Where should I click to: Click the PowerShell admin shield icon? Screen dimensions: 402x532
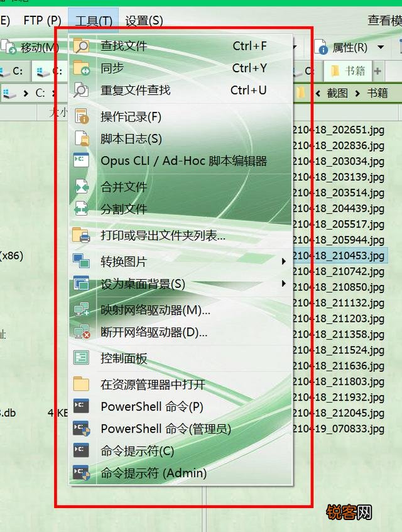tap(82, 428)
